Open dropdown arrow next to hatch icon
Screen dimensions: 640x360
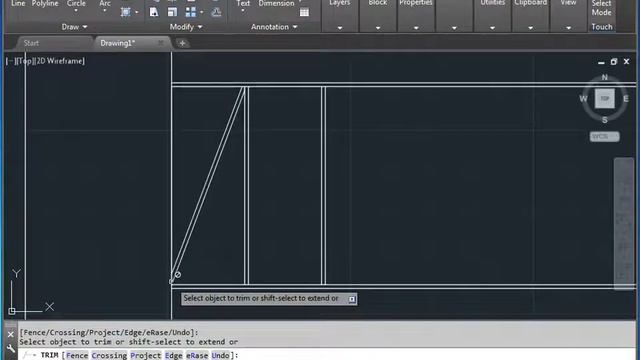[137, 12]
